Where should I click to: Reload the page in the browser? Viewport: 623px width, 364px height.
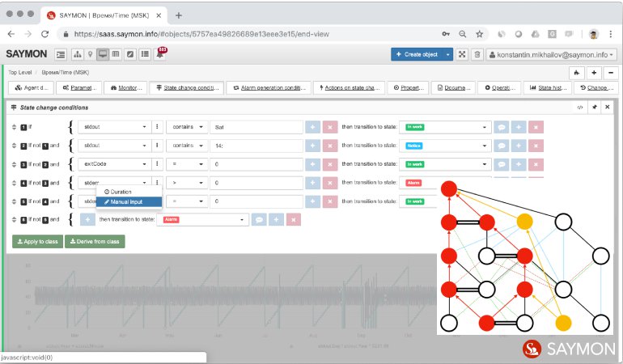tap(44, 34)
